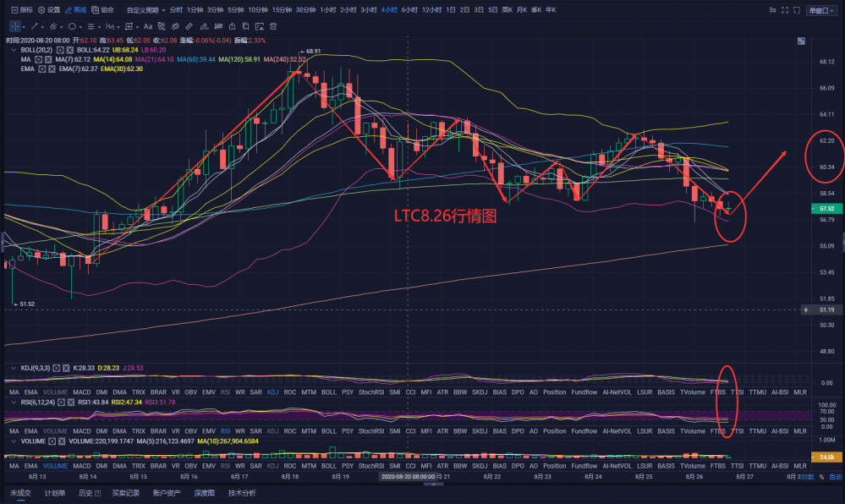This screenshot has height=504, width=845.
Task: Select the horizontal lines tool
Action: tap(91, 26)
